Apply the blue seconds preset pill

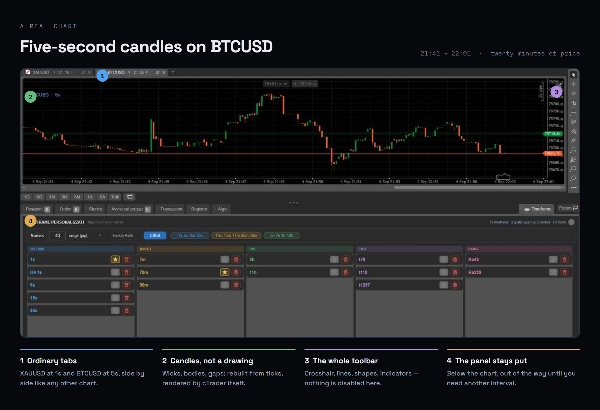[x=190, y=235]
